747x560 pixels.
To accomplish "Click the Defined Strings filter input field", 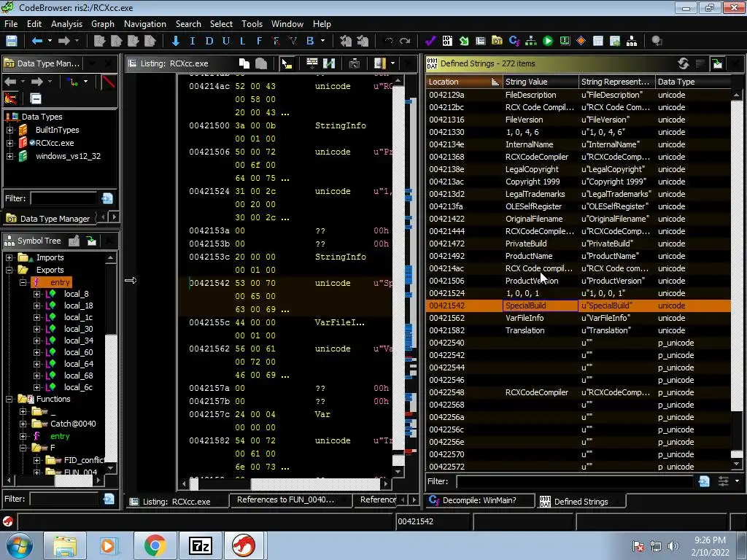I will tap(575, 481).
